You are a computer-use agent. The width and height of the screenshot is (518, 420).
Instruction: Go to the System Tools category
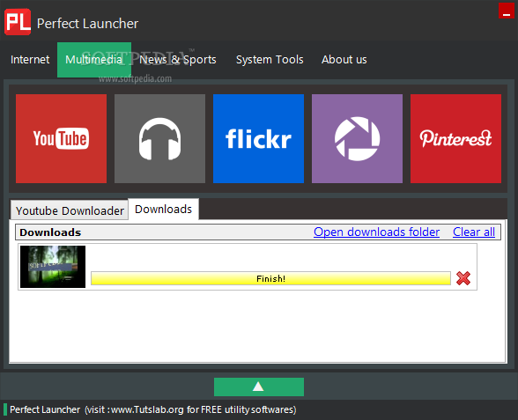coord(270,60)
